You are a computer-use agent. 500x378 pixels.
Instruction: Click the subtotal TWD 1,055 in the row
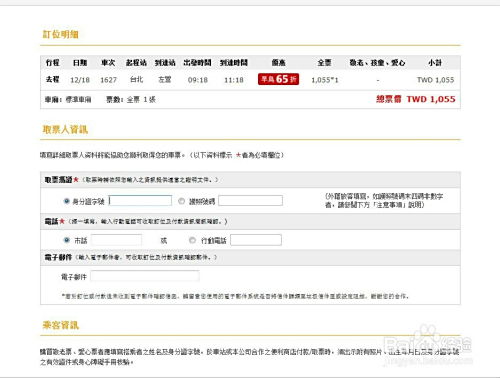tap(436, 80)
